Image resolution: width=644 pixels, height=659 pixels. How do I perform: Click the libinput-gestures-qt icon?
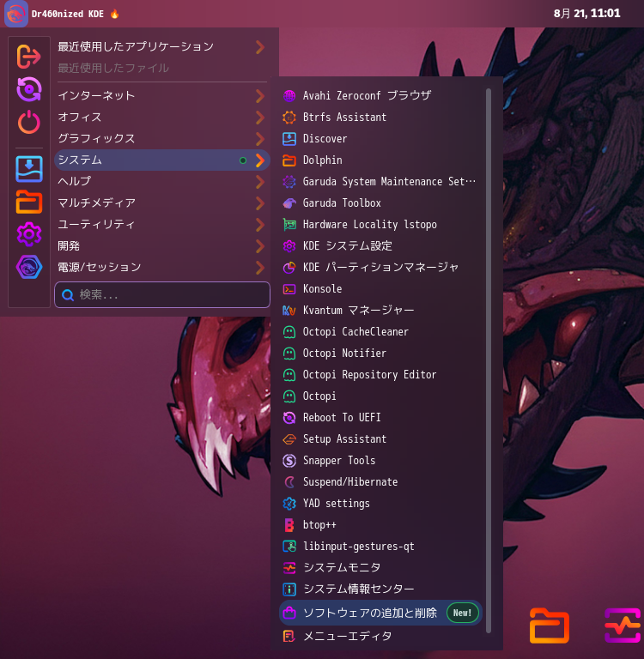(x=289, y=547)
